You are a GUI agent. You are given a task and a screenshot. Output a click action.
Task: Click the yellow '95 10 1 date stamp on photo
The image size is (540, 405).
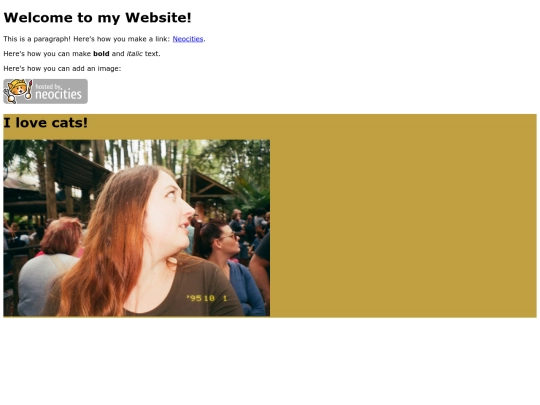[x=207, y=298]
